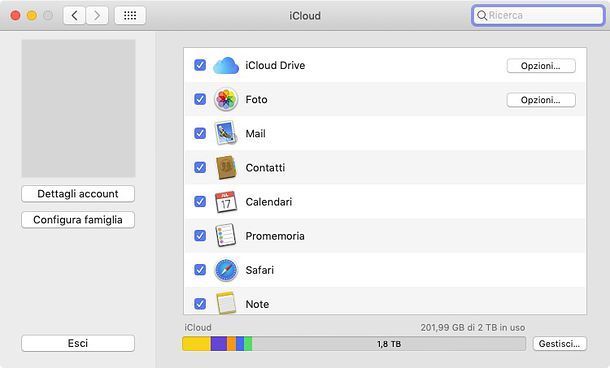The image size is (610, 368).
Task: Click the Safari compass icon
Action: click(226, 270)
